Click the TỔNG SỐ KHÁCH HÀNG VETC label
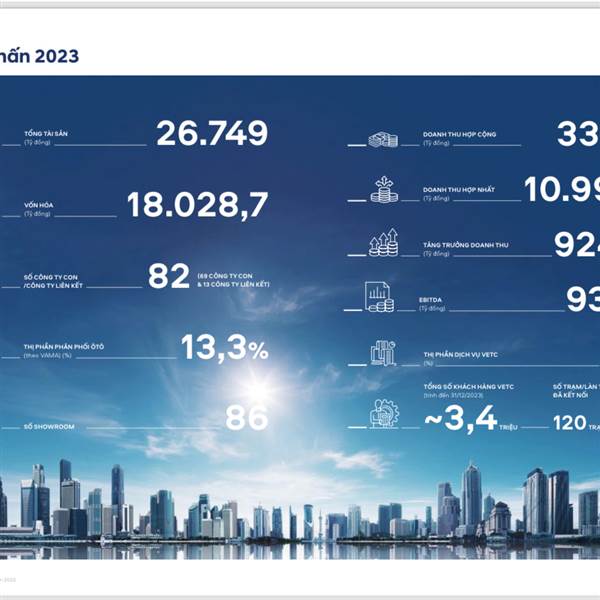The width and height of the screenshot is (600, 600). pos(469,386)
